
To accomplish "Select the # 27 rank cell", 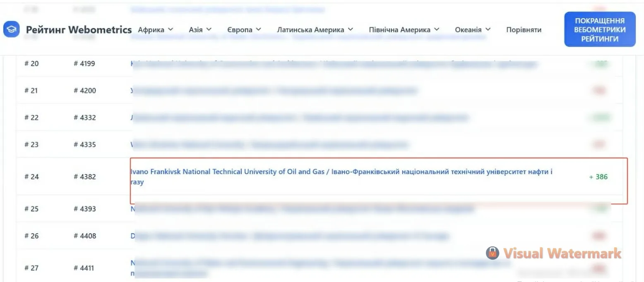I will pos(31,268).
